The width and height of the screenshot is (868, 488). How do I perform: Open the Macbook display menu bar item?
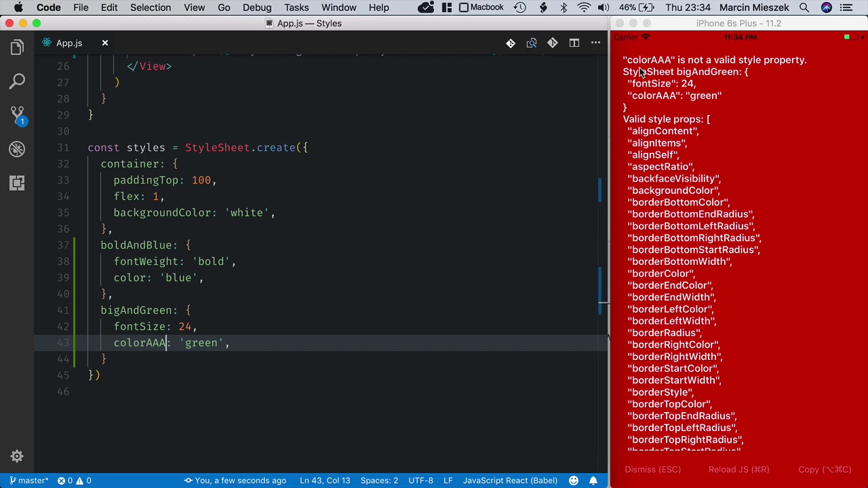click(x=481, y=7)
